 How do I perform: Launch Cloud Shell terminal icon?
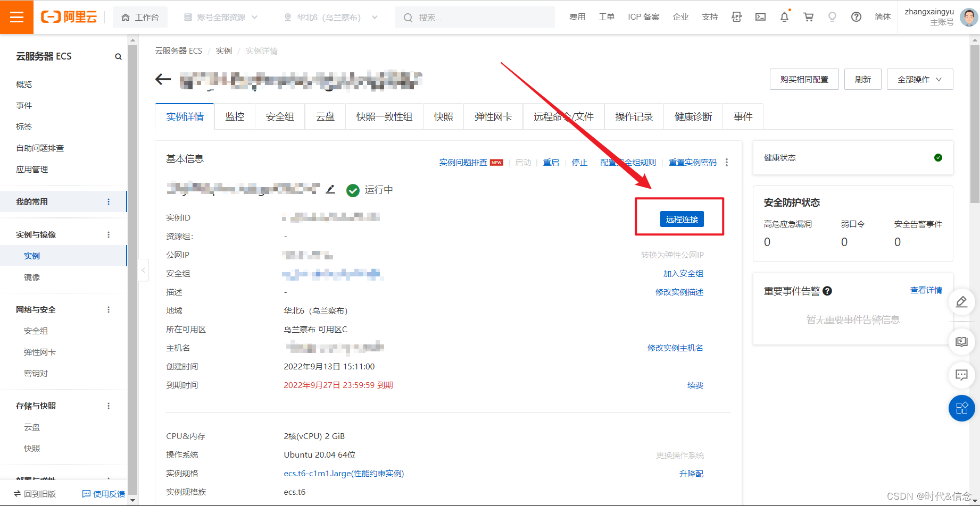click(x=760, y=17)
